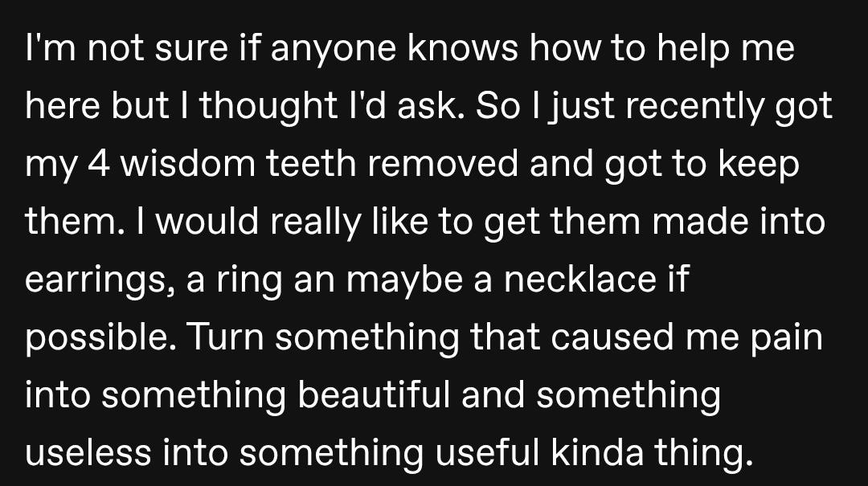This screenshot has width=868, height=486.
Task: Click the word "kinda" in the last line
Action: (597, 452)
